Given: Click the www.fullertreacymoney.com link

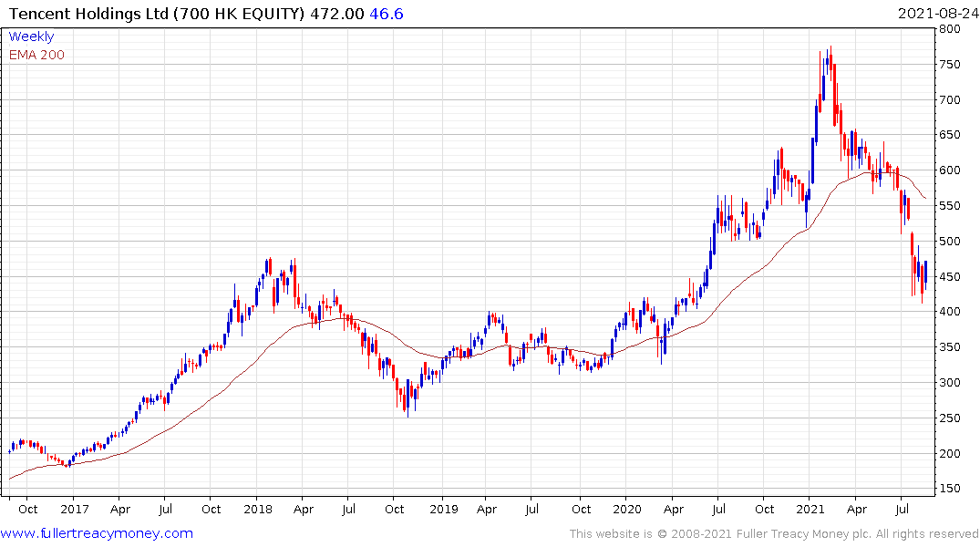Looking at the screenshot, I should (x=97, y=533).
